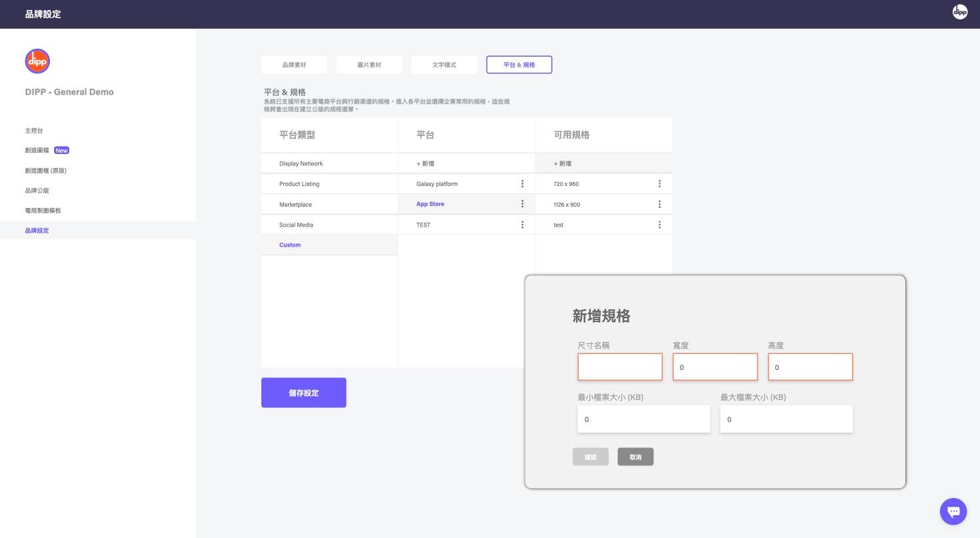The image size is (980, 538).
Task: Click the 品牌設定 header title
Action: click(43, 14)
